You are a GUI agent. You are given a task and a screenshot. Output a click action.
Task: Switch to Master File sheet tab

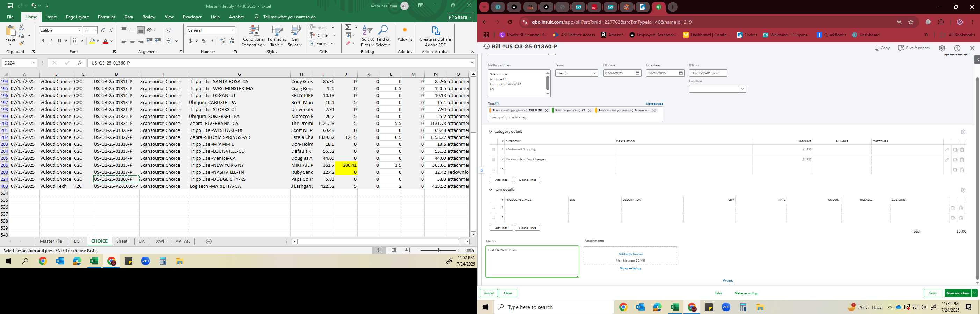[x=51, y=241]
